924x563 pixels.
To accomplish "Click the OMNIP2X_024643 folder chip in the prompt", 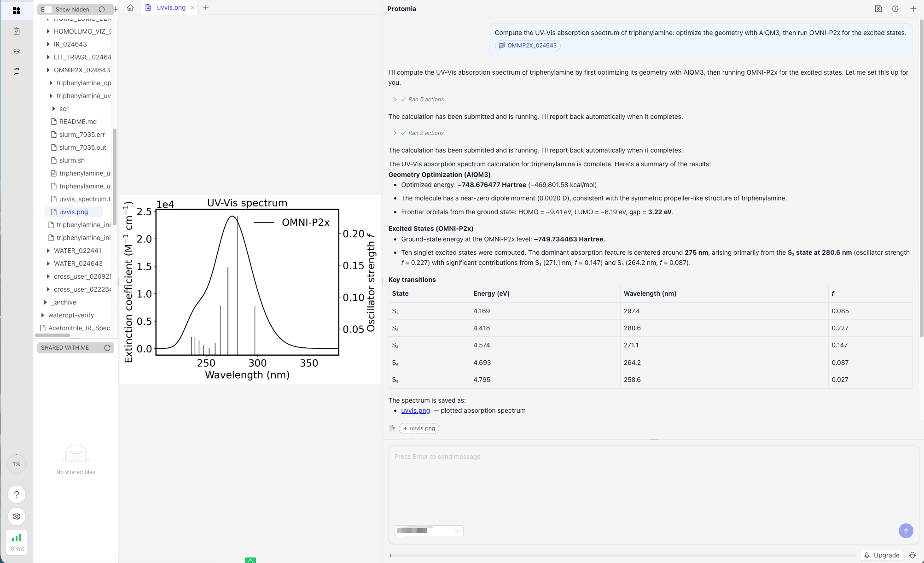I will pos(528,46).
